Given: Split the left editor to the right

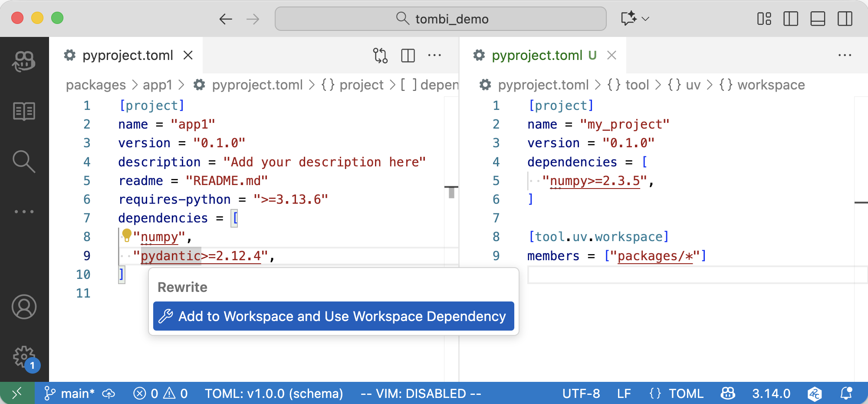Looking at the screenshot, I should (408, 56).
